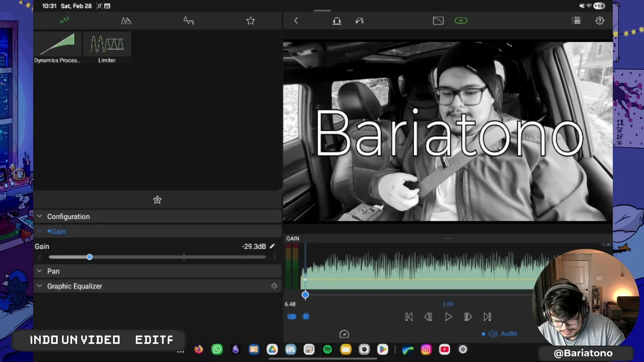Viewport: 644px width, 362px height.
Task: Click the green add keyframe icon
Action: click(x=461, y=21)
